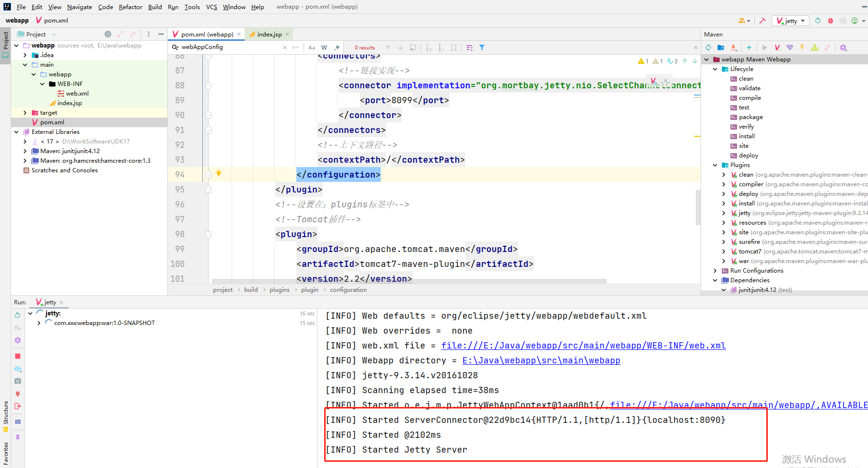The image size is (868, 468).
Task: Stop the running jetty process
Action: (x=18, y=356)
